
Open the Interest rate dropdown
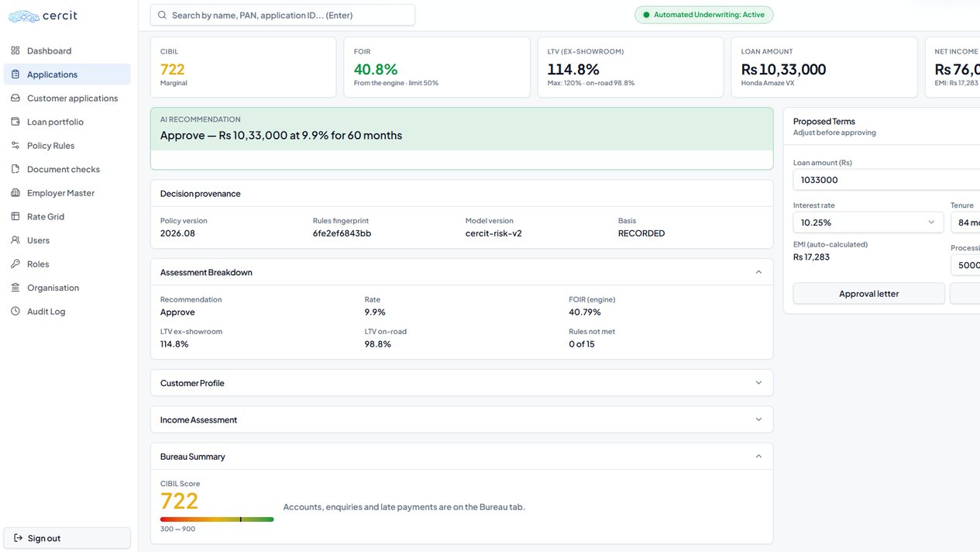(868, 223)
